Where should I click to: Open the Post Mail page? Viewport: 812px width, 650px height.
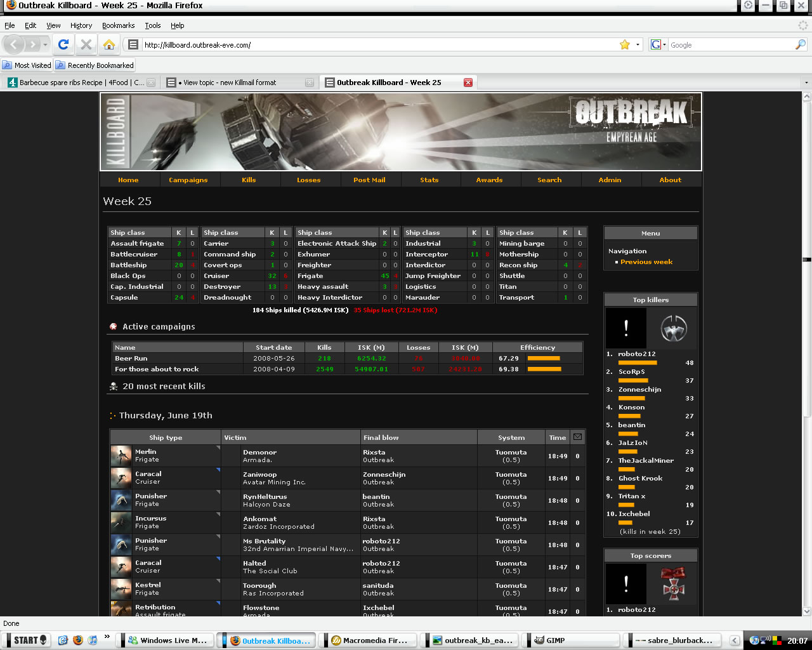click(369, 180)
